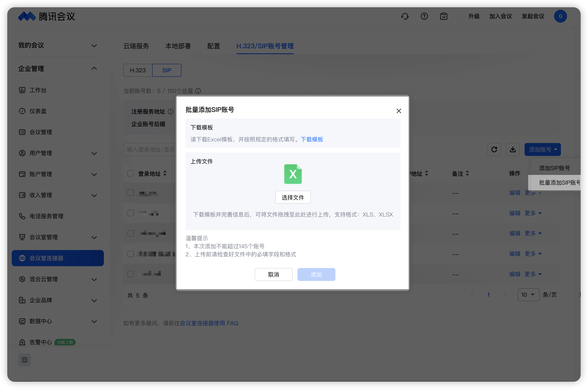This screenshot has height=389, width=588.
Task: Expand 账户管理 submenu
Action: click(94, 175)
